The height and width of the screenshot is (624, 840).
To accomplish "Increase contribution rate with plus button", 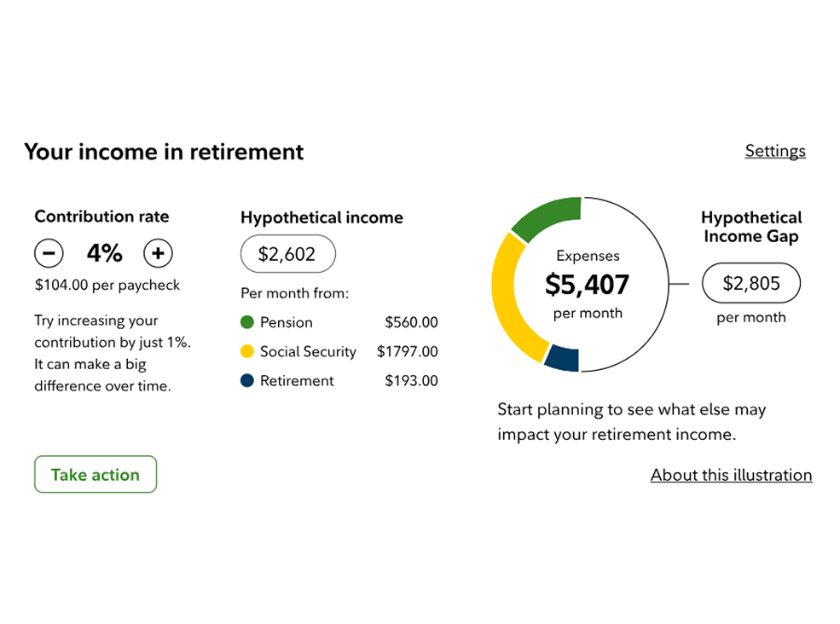I will 158,253.
